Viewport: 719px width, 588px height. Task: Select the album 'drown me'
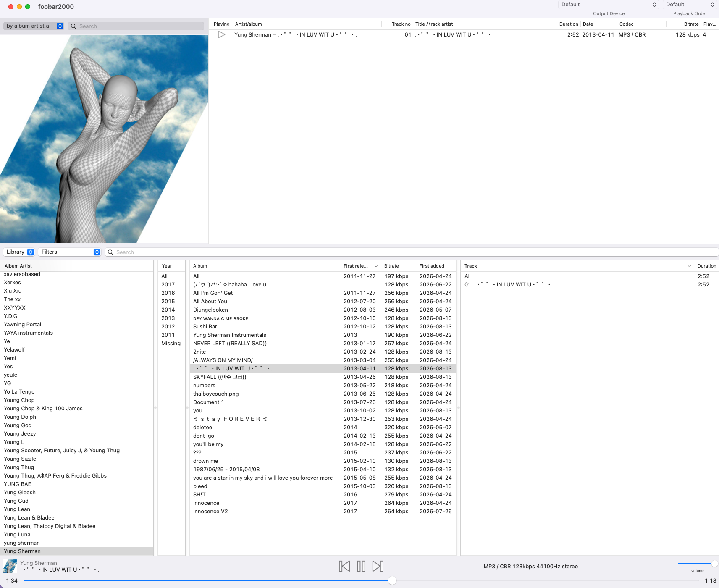pyautogui.click(x=323, y=461)
